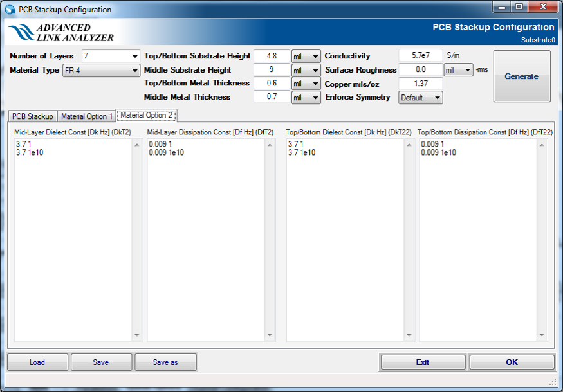Click the Surface Roughness value field
The height and width of the screenshot is (392, 563).
(x=420, y=69)
